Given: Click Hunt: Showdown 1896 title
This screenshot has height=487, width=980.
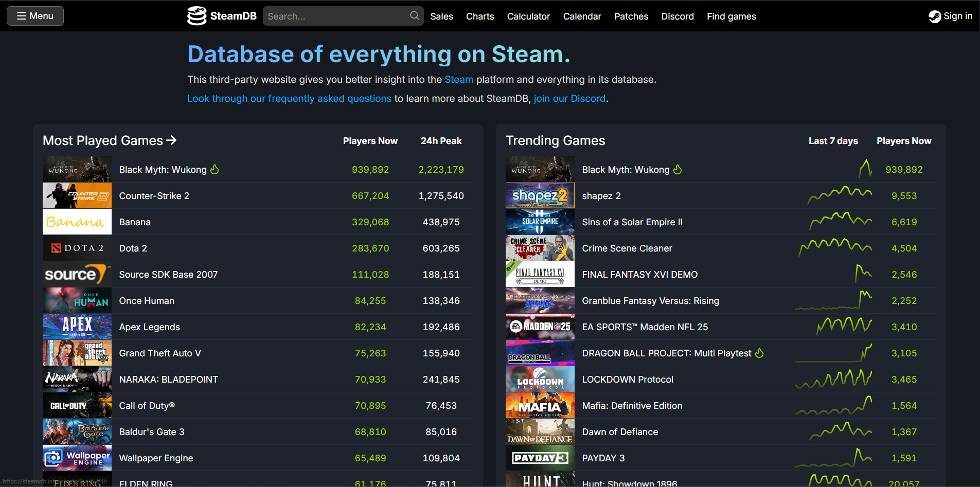Looking at the screenshot, I should [x=630, y=483].
